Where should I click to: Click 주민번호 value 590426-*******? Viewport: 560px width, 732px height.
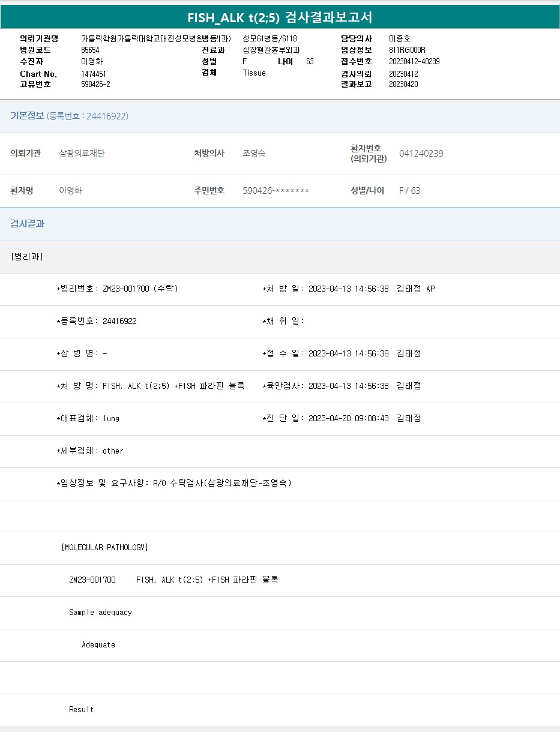[275, 191]
